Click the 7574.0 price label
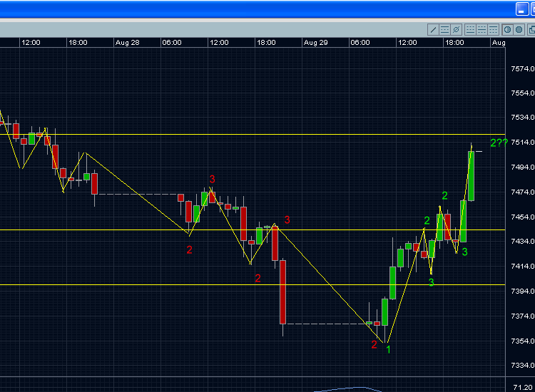 point(522,69)
